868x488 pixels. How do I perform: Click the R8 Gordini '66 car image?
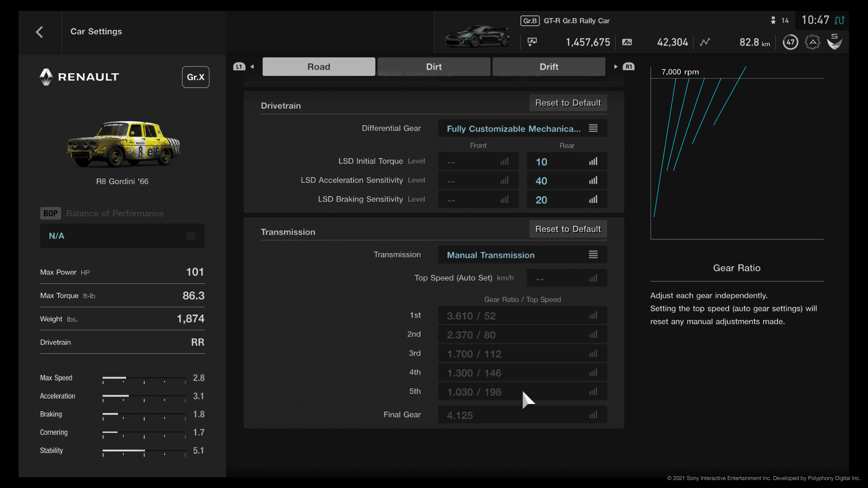123,144
